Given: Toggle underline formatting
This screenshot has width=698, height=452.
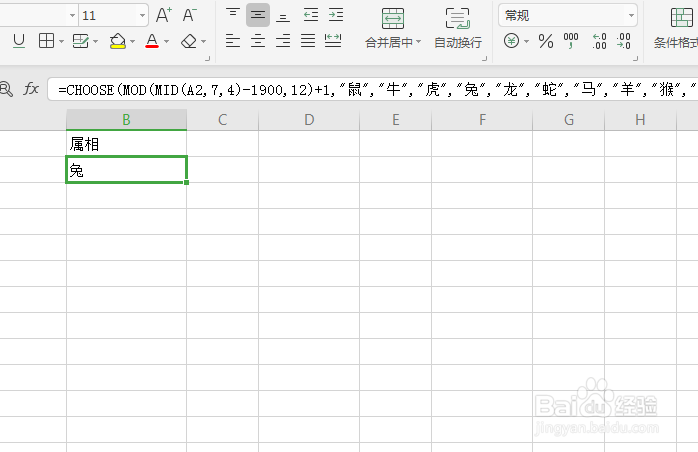Looking at the screenshot, I should point(19,41).
